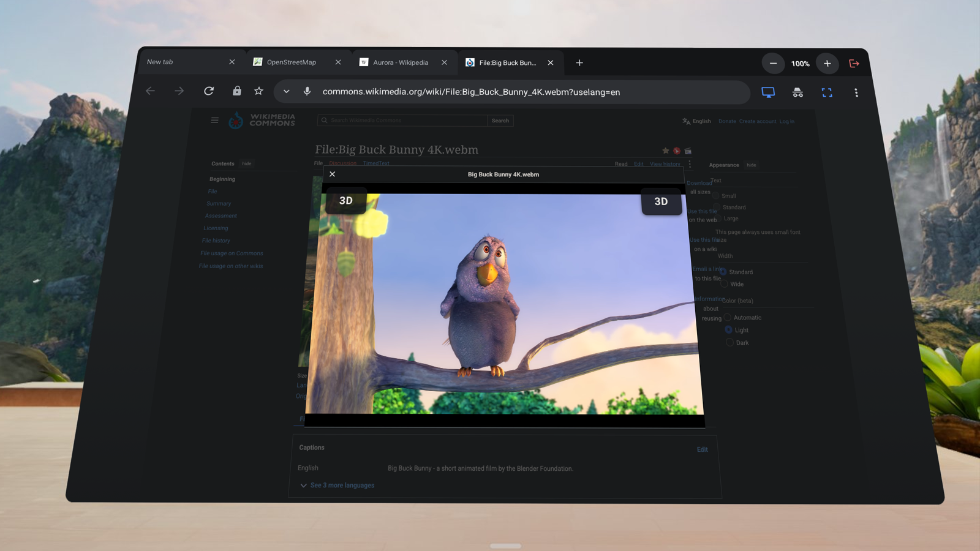Viewport: 980px width, 551px height.
Task: Reload the page with the refresh icon
Action: coord(209,91)
